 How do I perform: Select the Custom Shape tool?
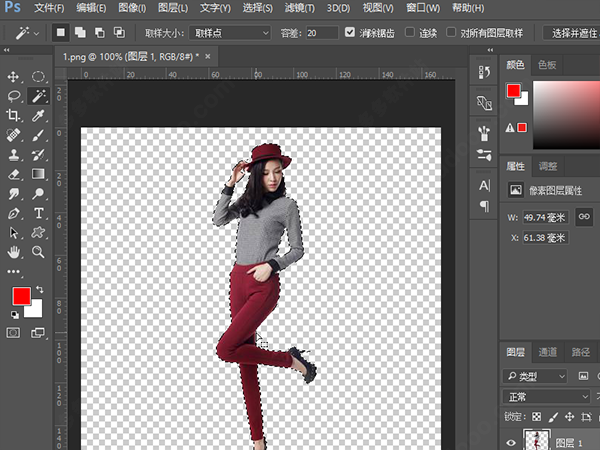tap(38, 233)
